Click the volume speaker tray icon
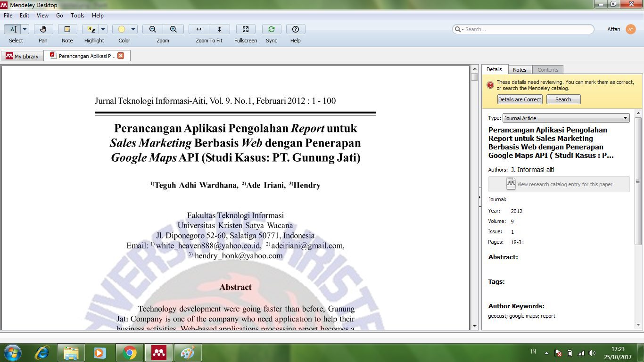 point(592,353)
